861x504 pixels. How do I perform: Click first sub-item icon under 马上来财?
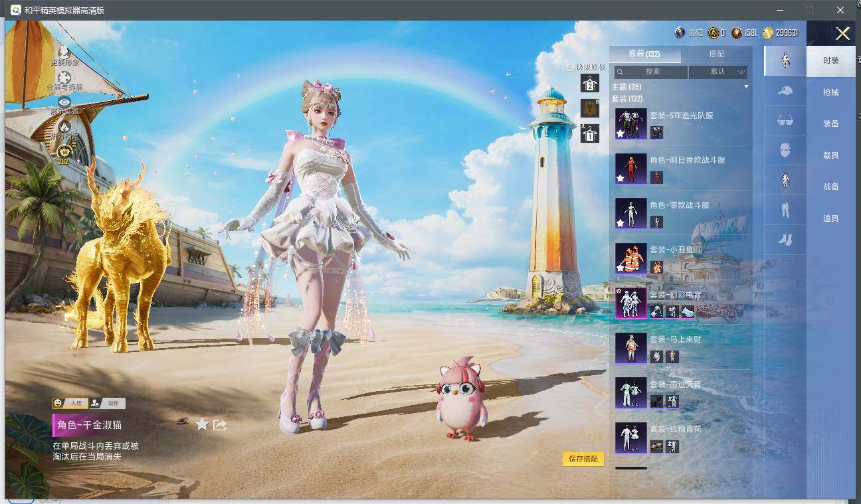[656, 357]
